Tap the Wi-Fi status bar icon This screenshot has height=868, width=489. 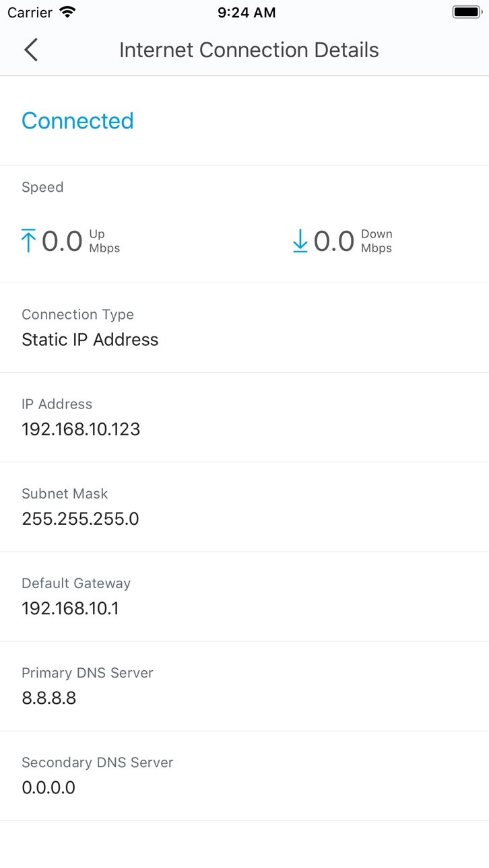click(x=67, y=12)
